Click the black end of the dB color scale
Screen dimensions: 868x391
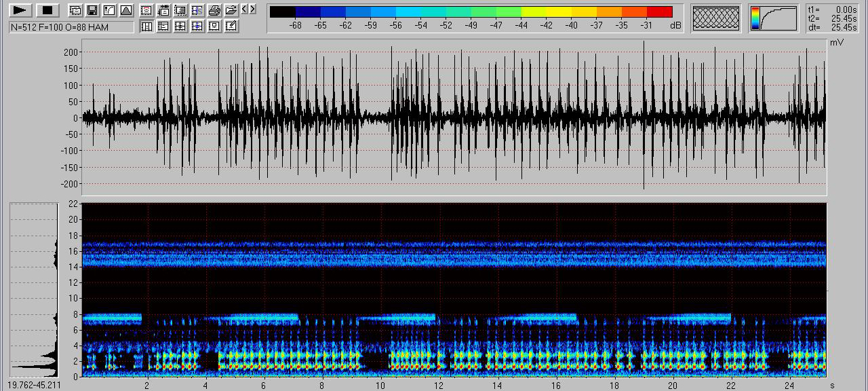[282, 12]
